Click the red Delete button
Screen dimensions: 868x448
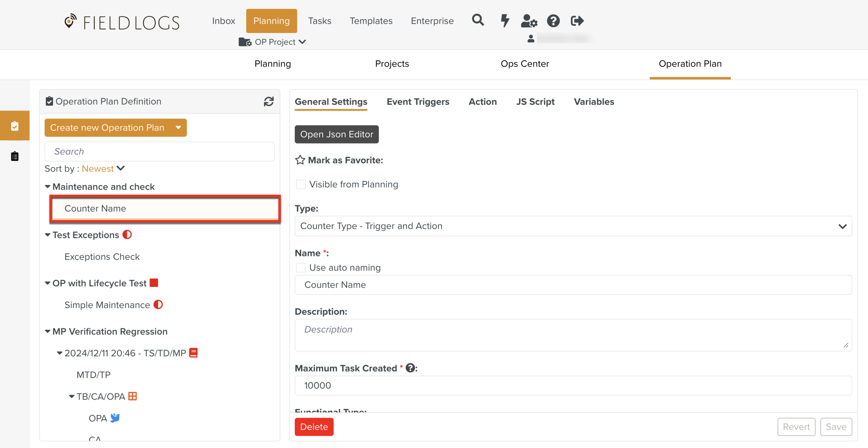coord(314,427)
